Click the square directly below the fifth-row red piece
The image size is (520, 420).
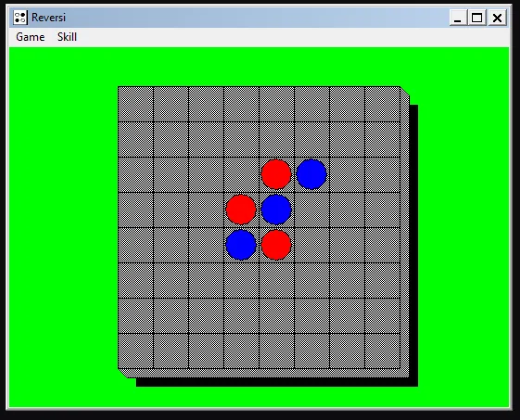pyautogui.click(x=276, y=280)
